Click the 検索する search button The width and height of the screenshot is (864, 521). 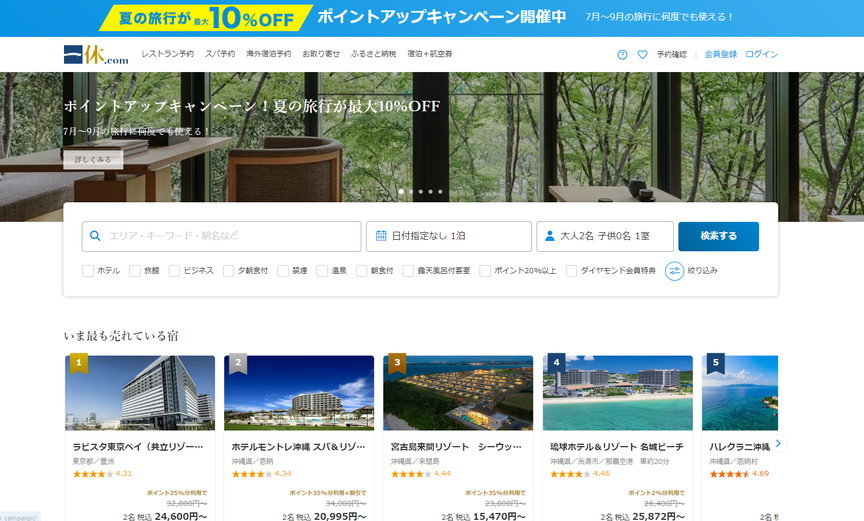tap(719, 236)
